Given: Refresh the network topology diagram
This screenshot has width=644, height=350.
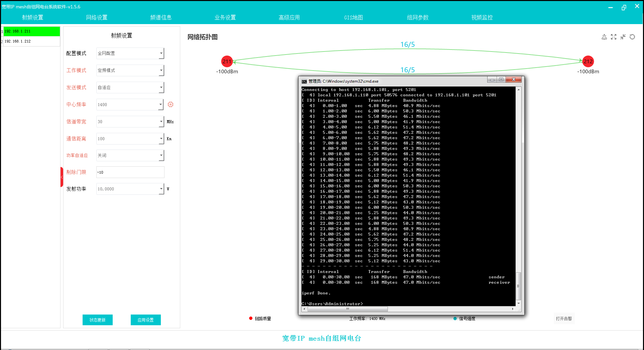Looking at the screenshot, I should (632, 37).
